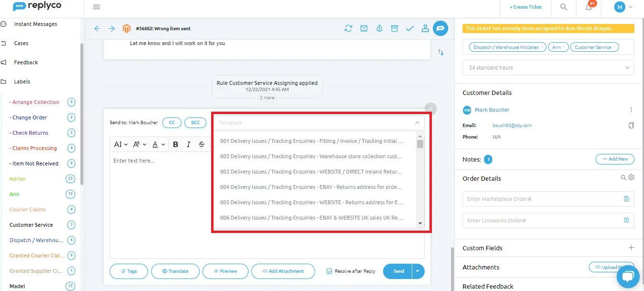The height and width of the screenshot is (291, 644).
Task: Open customer Mark Boucher profile link
Action: click(492, 110)
